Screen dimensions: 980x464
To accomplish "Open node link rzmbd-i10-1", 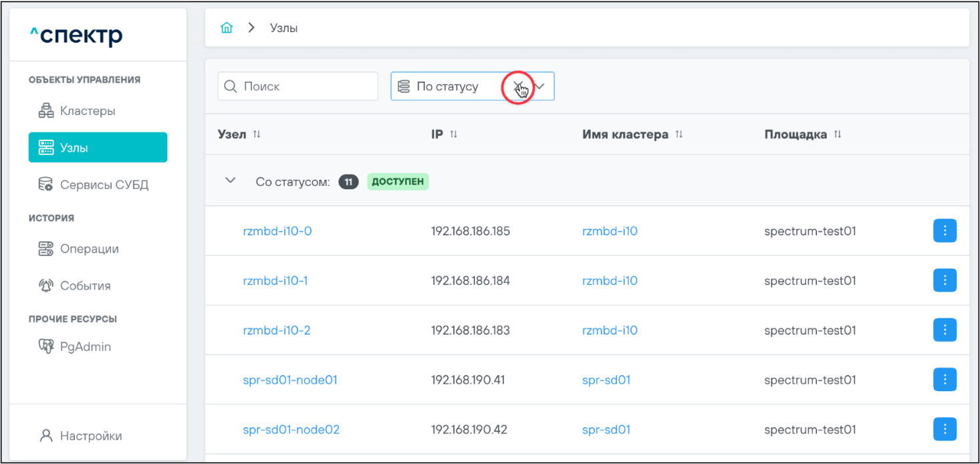I will coord(275,281).
